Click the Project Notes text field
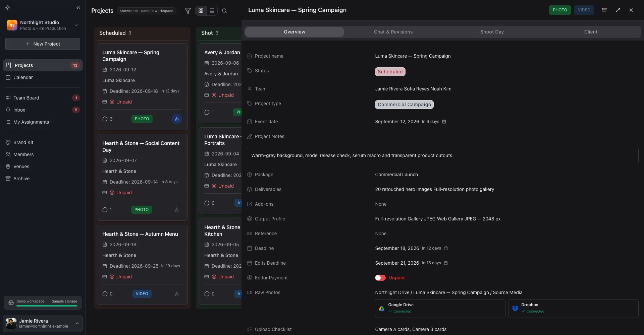The width and height of the screenshot is (644, 335). [x=442, y=155]
